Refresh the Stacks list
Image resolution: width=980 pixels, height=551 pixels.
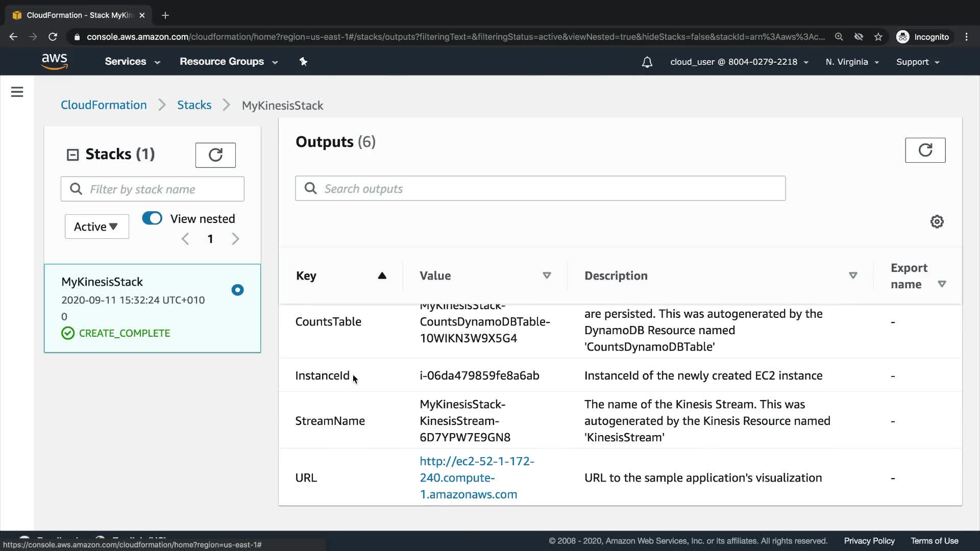[215, 155]
